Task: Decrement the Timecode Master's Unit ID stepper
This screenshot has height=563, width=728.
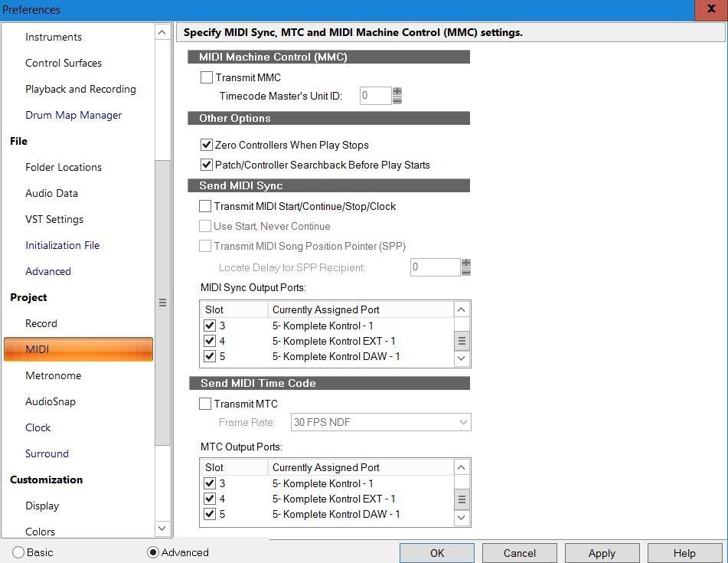Action: 397,100
